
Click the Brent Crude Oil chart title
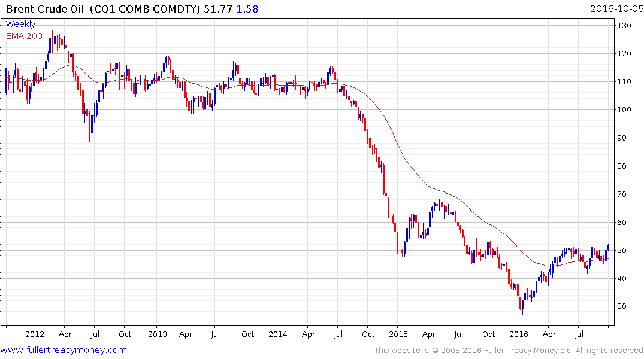46,9
